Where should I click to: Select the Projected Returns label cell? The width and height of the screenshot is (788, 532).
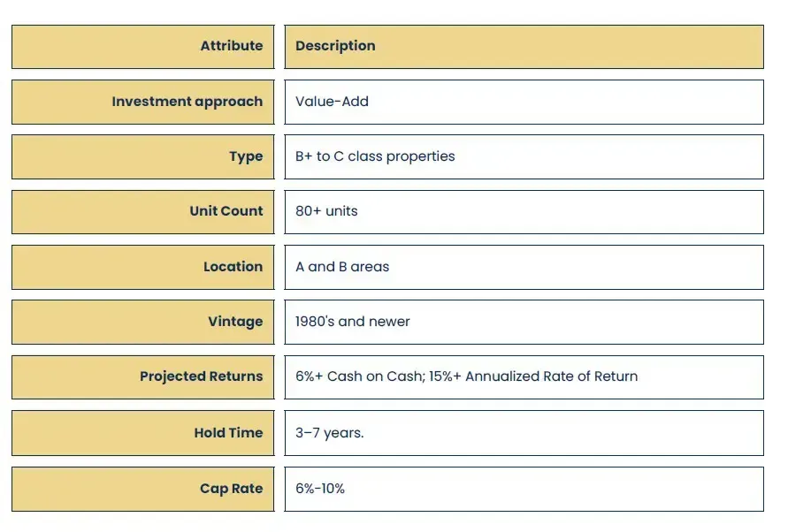click(143, 377)
